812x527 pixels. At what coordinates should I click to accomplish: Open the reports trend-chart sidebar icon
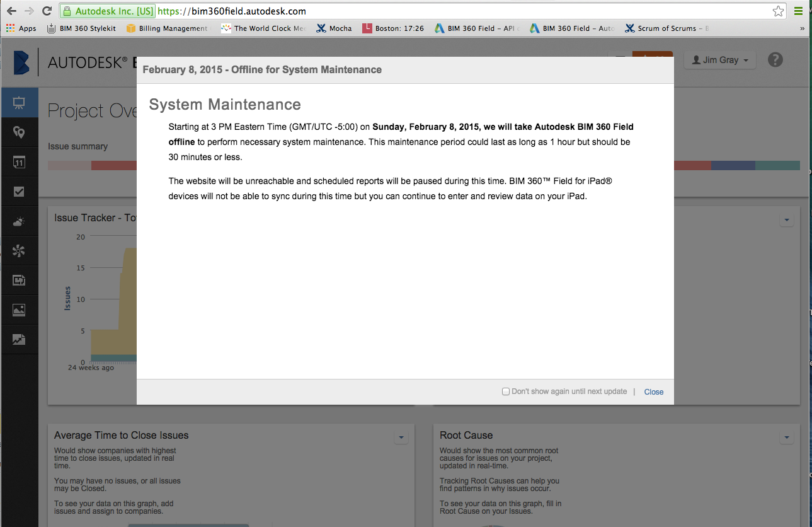point(19,340)
